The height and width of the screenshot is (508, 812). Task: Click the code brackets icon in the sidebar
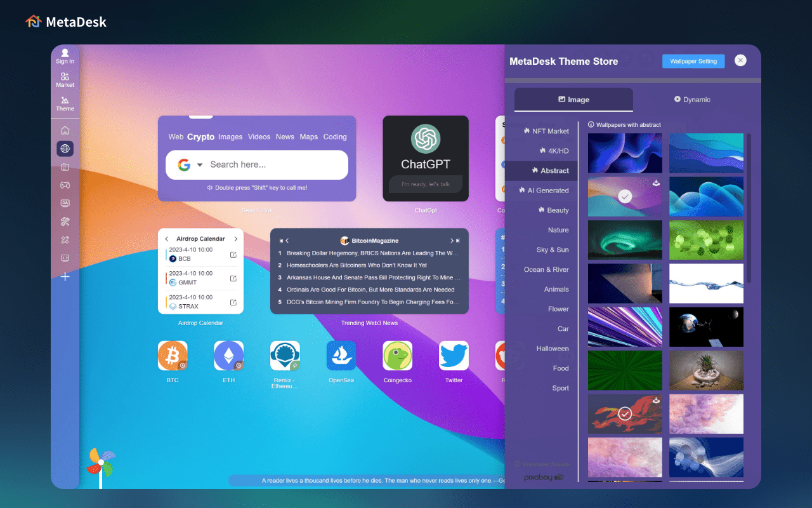click(65, 258)
